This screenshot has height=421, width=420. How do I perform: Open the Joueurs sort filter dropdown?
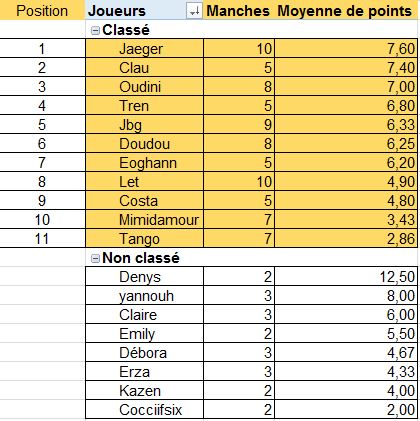tap(194, 11)
